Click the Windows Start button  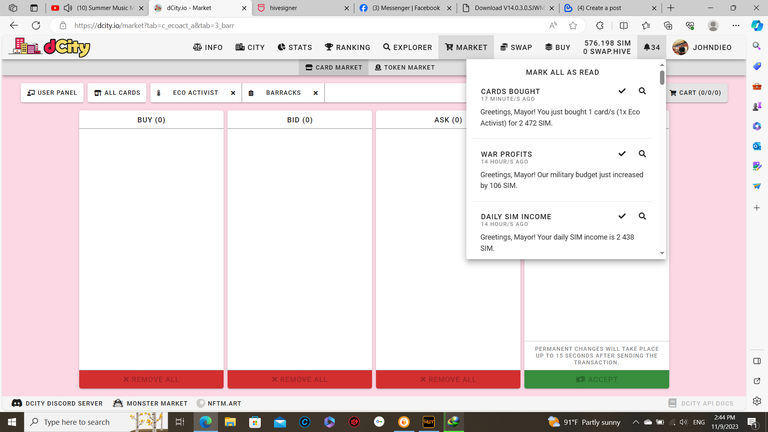click(12, 422)
